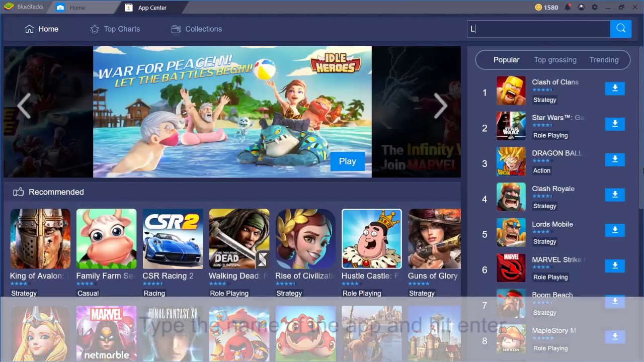Open CSR Racing 2 thumbnail

pos(173,239)
